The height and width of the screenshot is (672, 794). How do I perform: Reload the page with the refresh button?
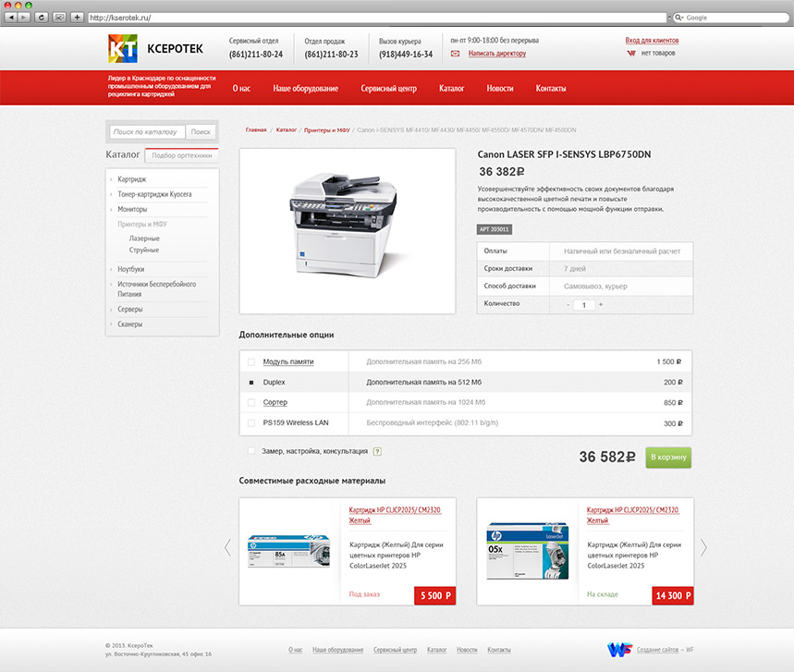pyautogui.click(x=42, y=18)
